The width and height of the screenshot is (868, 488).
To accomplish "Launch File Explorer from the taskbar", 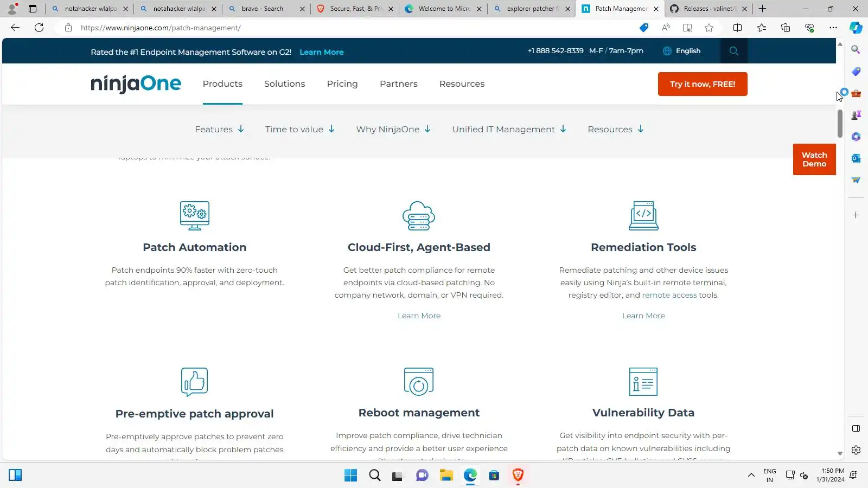I will [x=446, y=476].
